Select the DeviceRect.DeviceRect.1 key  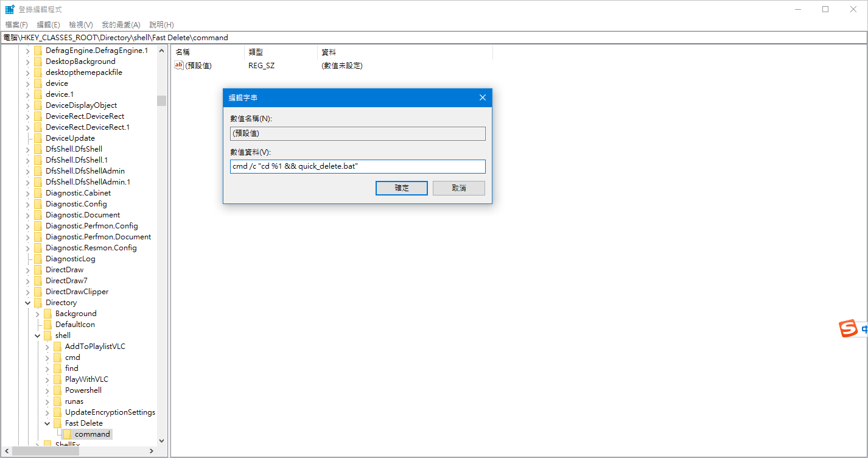click(88, 127)
